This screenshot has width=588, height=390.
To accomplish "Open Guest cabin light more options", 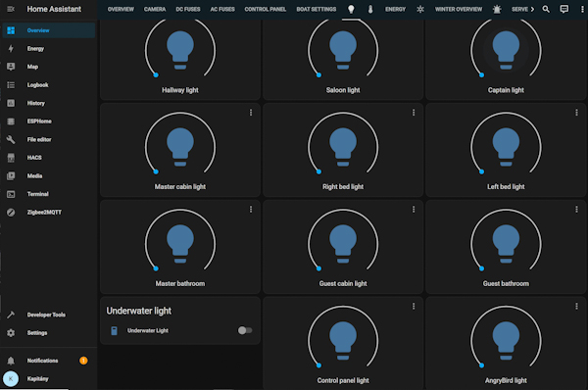I will click(414, 210).
